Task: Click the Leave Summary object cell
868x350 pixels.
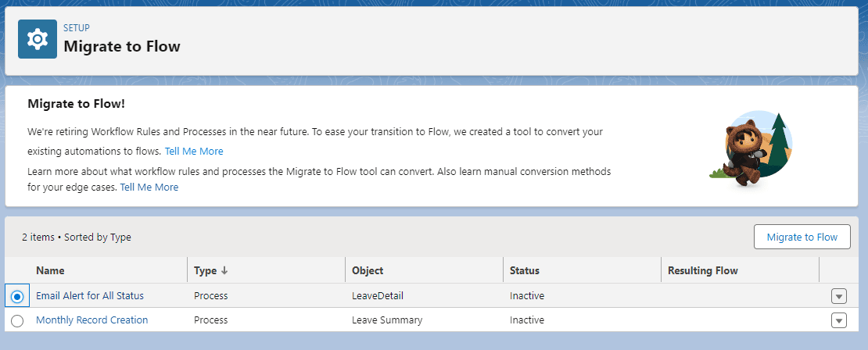Action: [387, 320]
